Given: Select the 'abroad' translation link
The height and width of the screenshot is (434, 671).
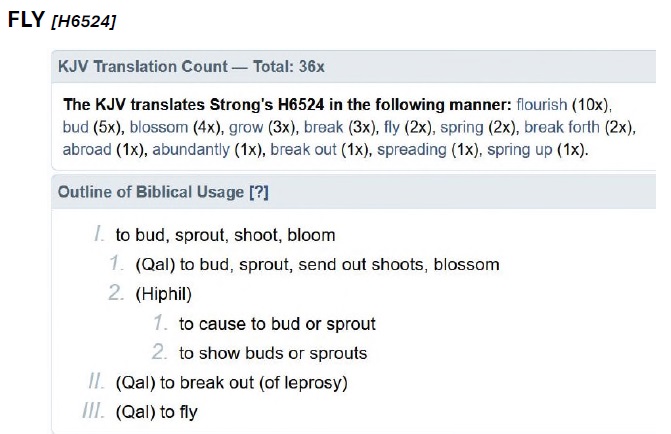Looking at the screenshot, I should click(x=87, y=149).
